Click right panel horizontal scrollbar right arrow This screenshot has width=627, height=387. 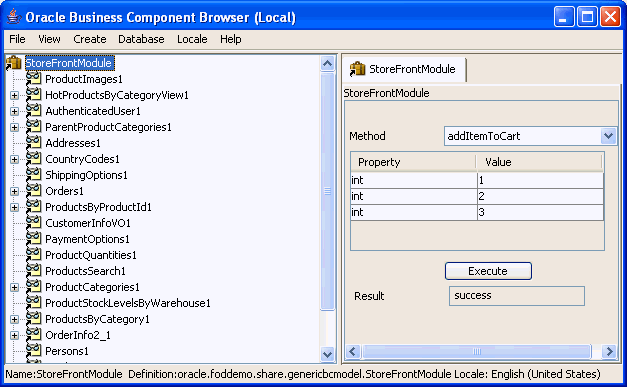(609, 351)
